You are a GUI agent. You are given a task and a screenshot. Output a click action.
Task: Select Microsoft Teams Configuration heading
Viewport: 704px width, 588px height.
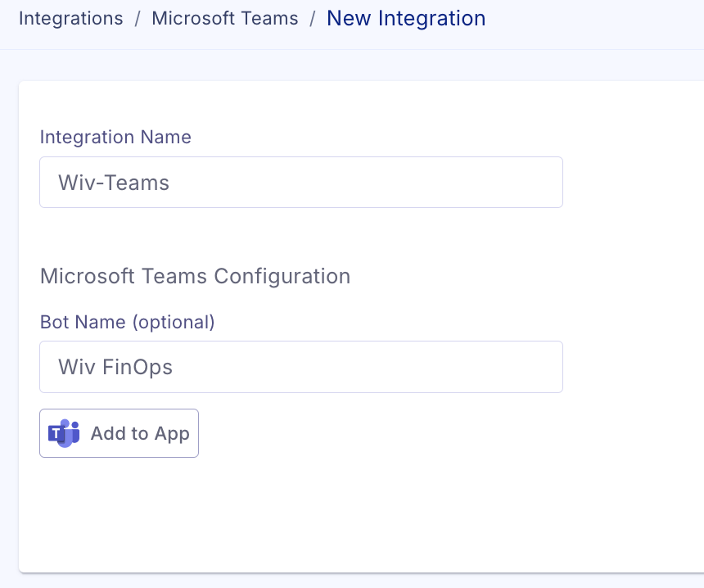coord(196,276)
